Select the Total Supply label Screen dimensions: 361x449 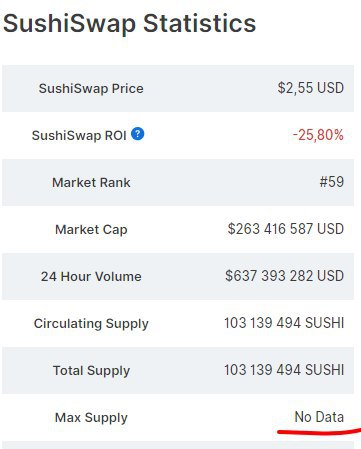pyautogui.click(x=91, y=371)
